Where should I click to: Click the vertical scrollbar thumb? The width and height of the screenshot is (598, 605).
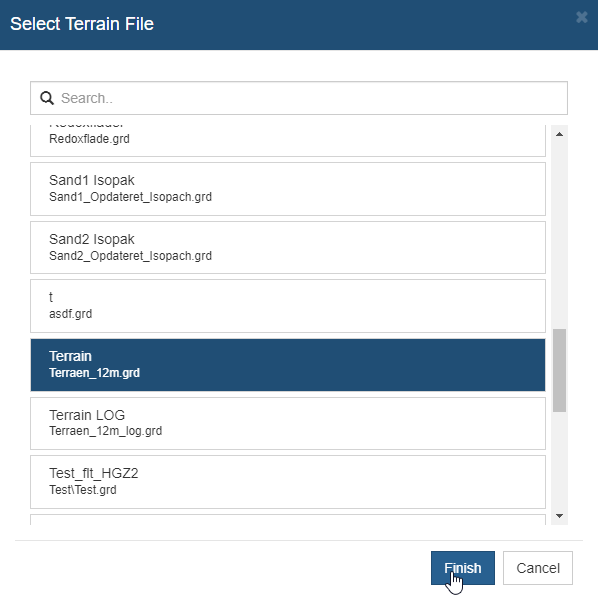click(559, 370)
